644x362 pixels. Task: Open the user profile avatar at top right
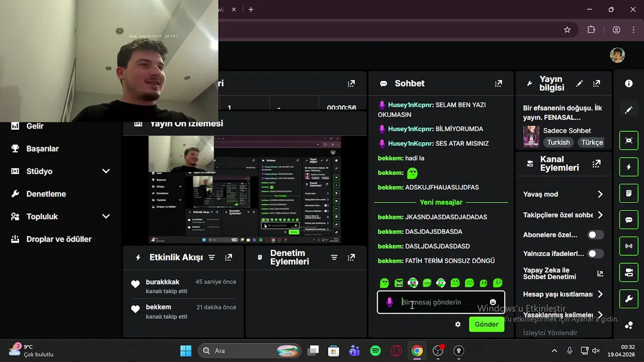pyautogui.click(x=617, y=55)
